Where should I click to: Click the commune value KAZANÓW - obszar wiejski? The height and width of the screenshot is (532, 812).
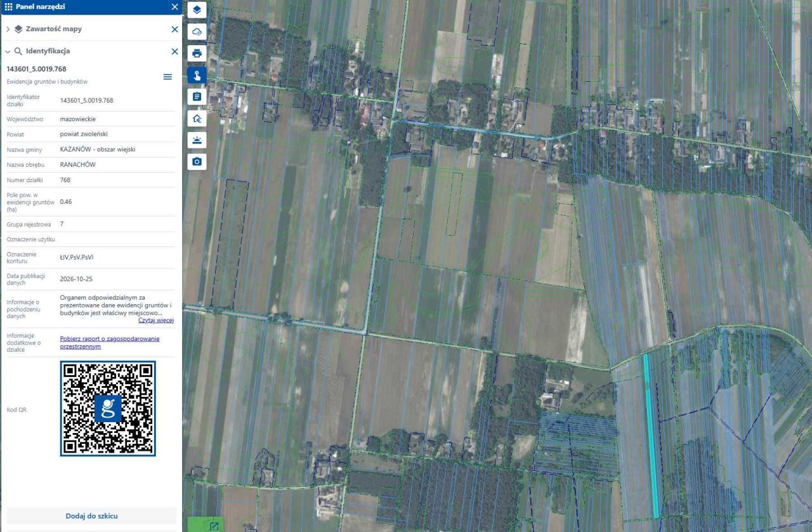point(98,149)
